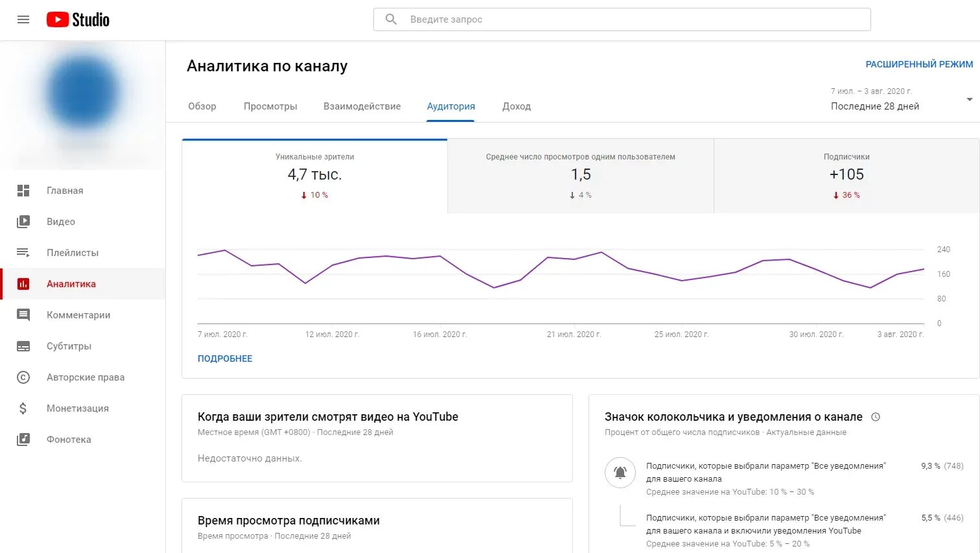The image size is (980, 553).
Task: Switch to the Обзор tab
Action: tap(202, 106)
